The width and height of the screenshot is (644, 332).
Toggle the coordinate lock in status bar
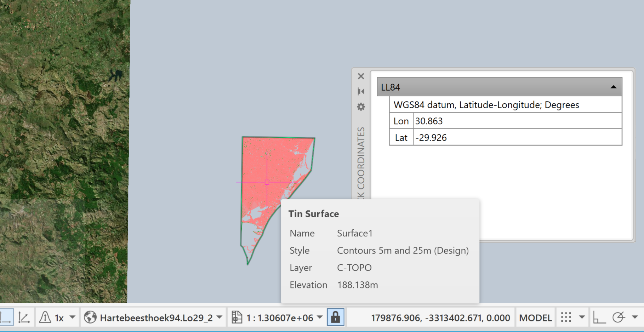click(x=336, y=317)
